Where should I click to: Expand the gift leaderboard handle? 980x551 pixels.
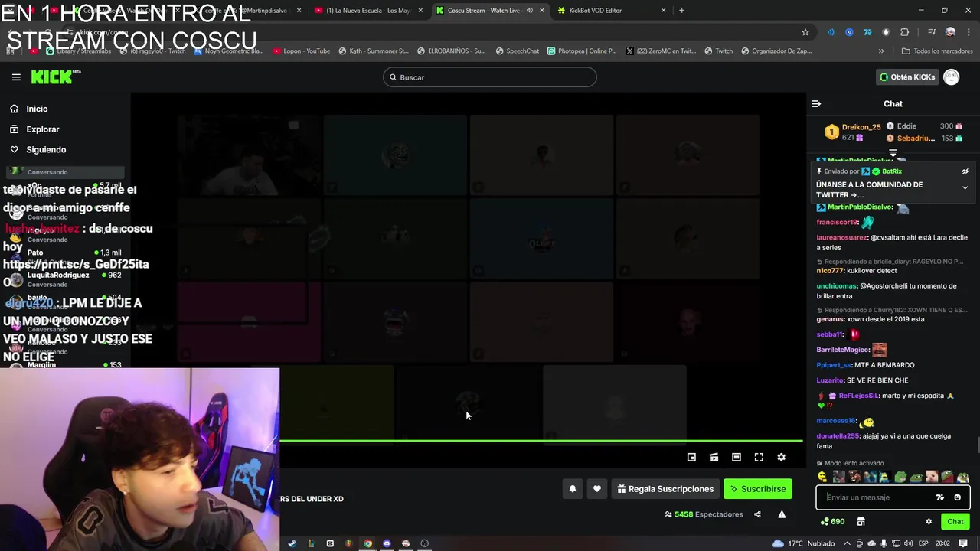tap(893, 154)
